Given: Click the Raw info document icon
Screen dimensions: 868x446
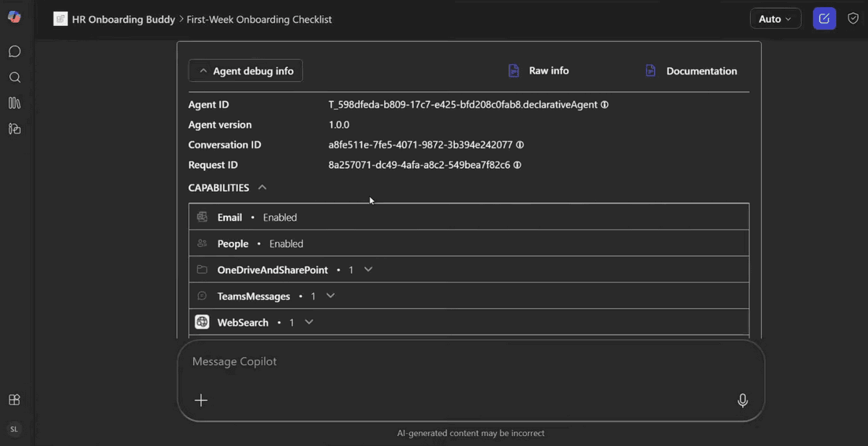Looking at the screenshot, I should click(x=514, y=71).
